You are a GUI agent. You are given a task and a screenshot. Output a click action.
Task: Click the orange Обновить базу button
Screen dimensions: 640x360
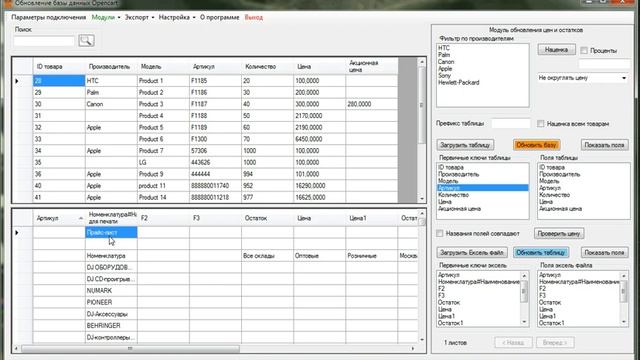click(x=536, y=145)
